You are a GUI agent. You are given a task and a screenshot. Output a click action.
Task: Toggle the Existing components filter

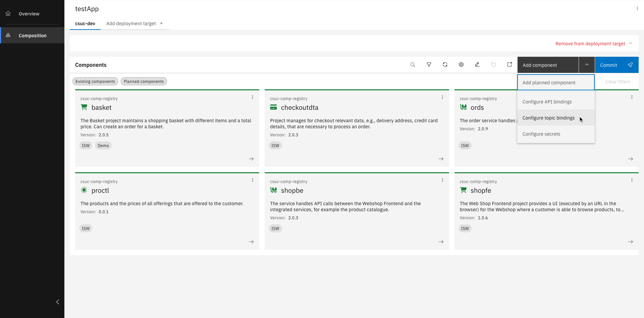95,81
